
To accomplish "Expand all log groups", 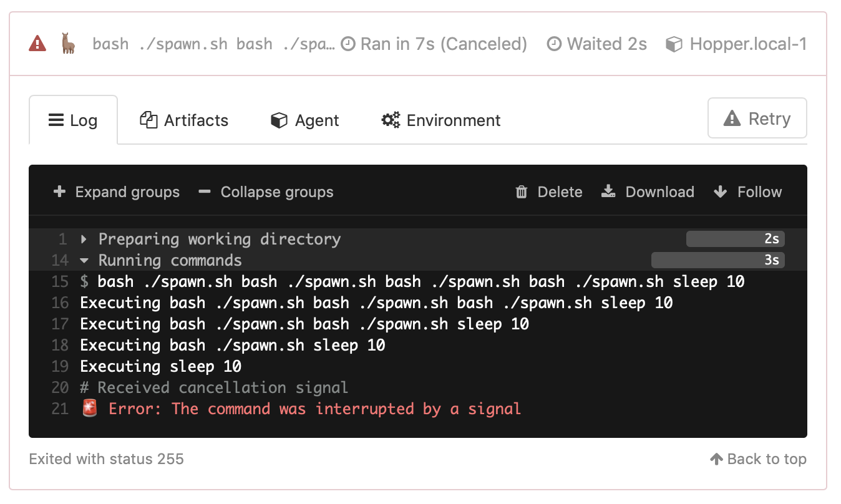I will 117,192.
